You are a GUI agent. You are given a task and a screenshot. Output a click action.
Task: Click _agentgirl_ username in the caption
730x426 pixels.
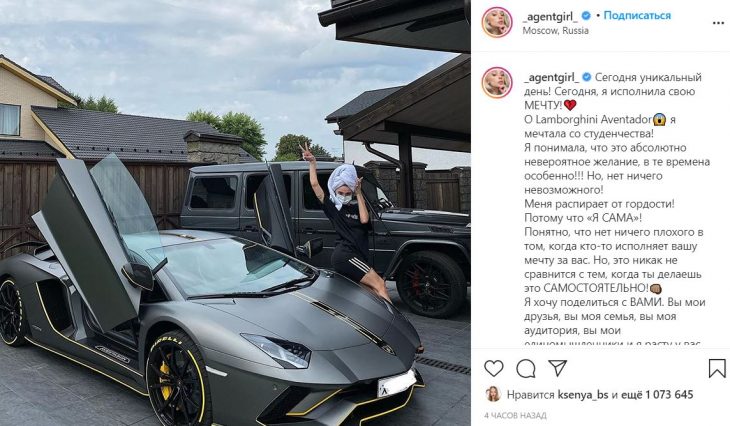tap(551, 77)
